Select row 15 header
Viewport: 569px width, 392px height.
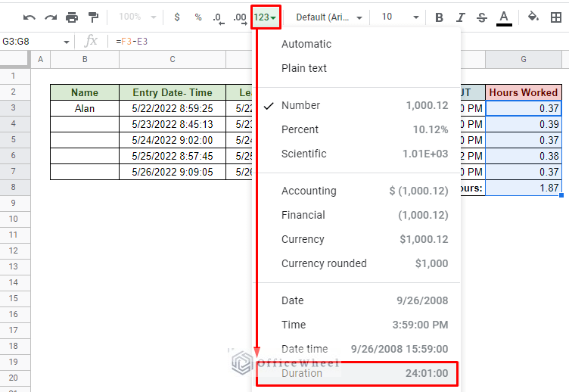14,298
